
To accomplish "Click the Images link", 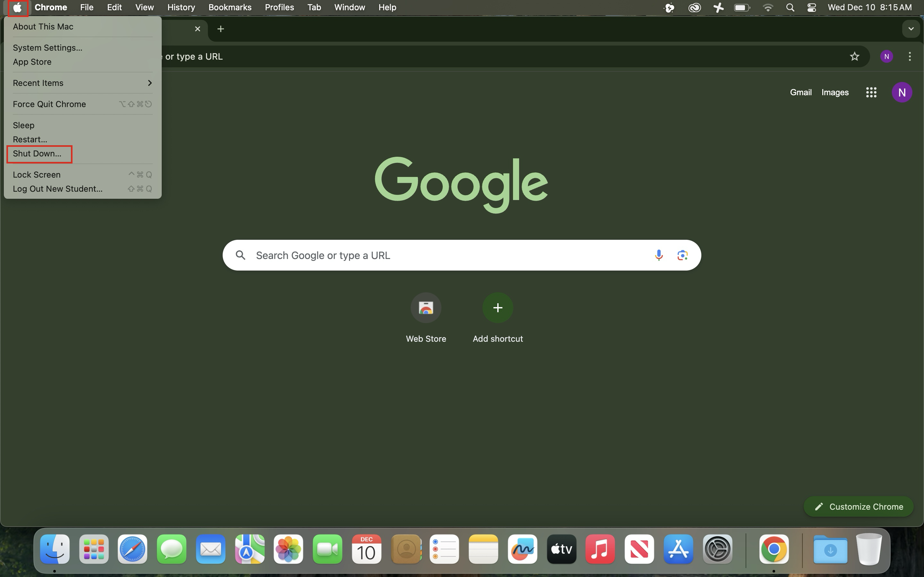I will point(835,92).
